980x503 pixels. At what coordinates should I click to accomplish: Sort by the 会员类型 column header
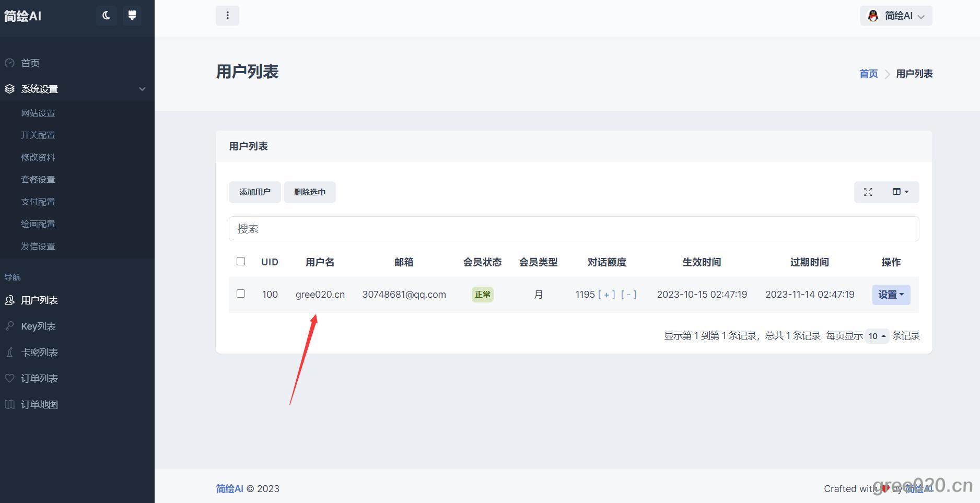tap(538, 262)
